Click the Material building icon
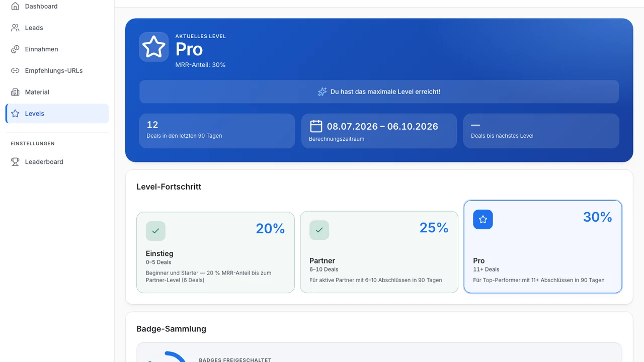The width and height of the screenshot is (644, 362). click(x=15, y=92)
